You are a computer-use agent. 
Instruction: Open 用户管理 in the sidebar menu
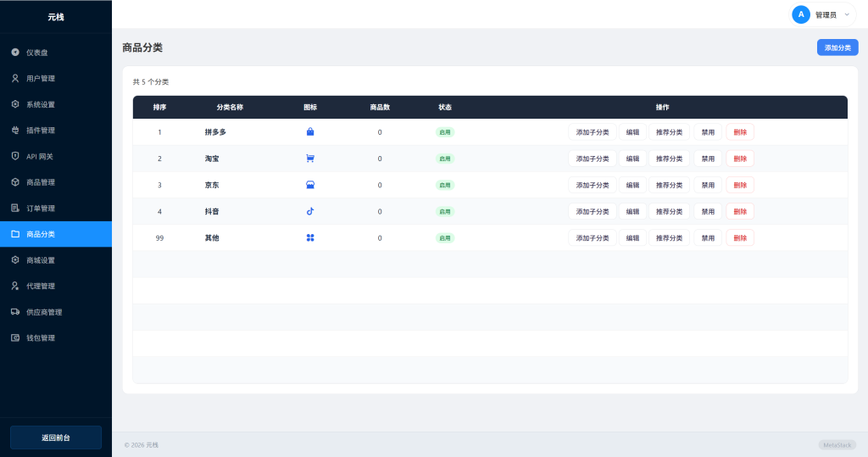[41, 79]
